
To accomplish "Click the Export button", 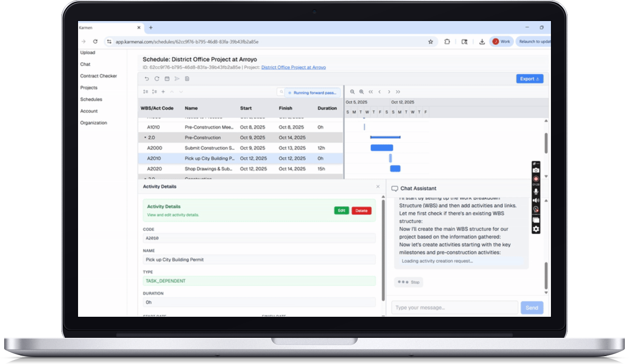I will pos(530,79).
